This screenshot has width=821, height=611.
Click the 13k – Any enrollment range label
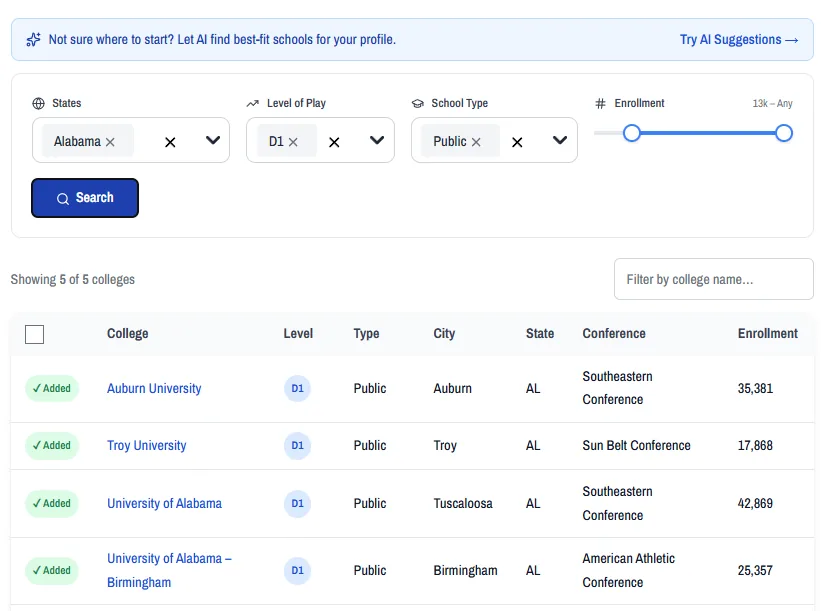pyautogui.click(x=772, y=103)
